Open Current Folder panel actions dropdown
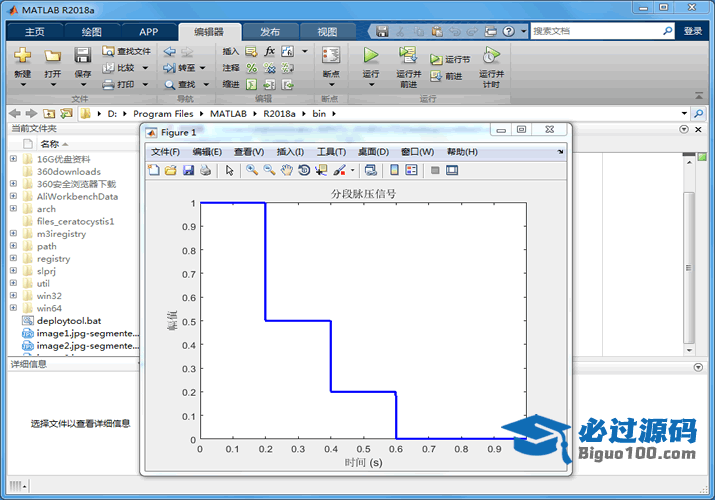 coord(684,129)
